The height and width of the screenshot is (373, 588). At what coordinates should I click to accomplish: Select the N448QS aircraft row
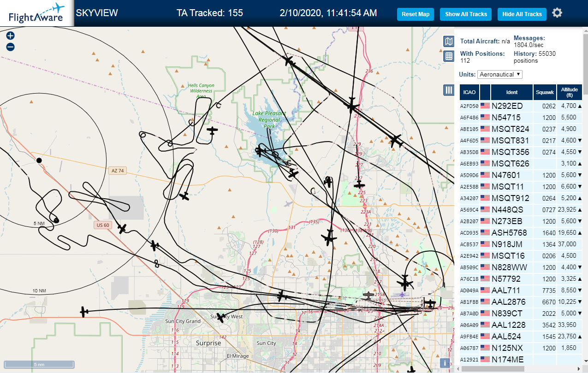click(521, 209)
